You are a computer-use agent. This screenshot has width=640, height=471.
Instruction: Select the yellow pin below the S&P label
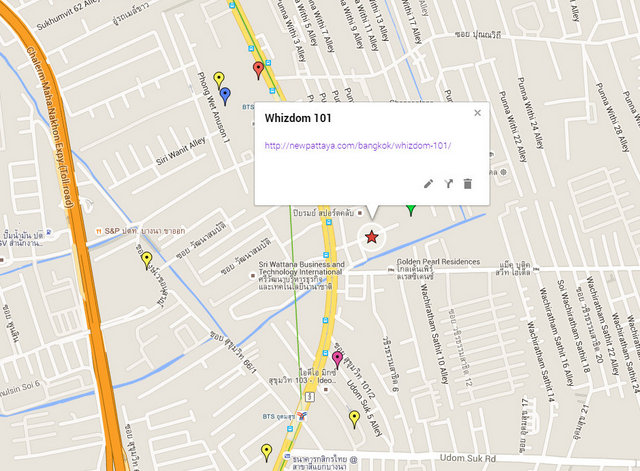click(x=147, y=261)
